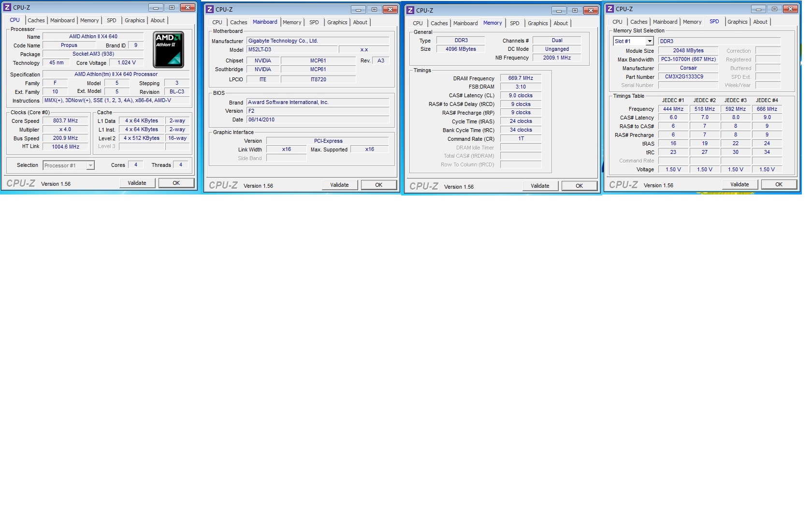Click the core speed value '803.7 MHz'

coord(65,120)
